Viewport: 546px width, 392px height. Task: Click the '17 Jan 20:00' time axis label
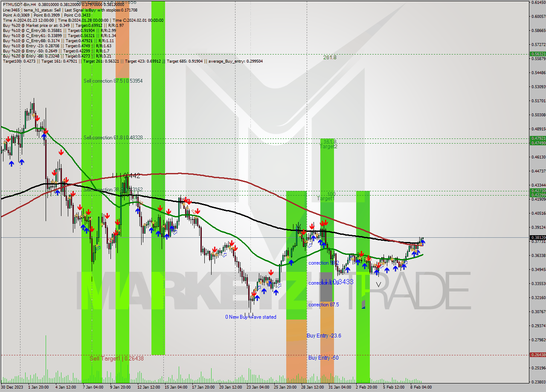tap(203, 387)
